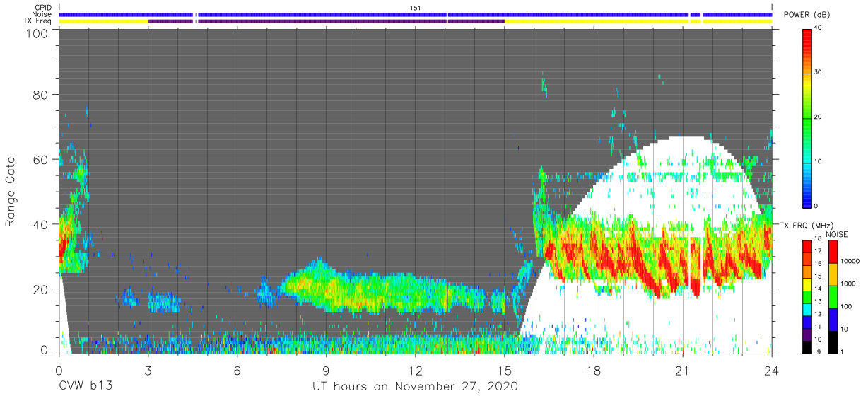Click 'UT hours on November 27, 2020' title
The image size is (868, 401).
click(x=416, y=387)
